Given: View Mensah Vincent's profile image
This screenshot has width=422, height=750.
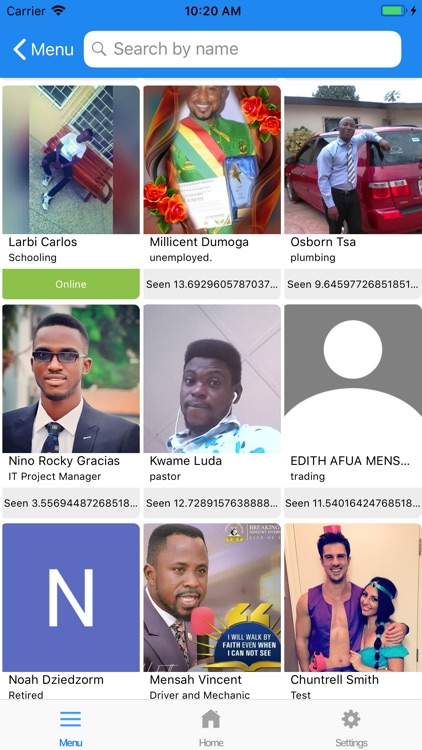Looking at the screenshot, I should pyautogui.click(x=212, y=597).
